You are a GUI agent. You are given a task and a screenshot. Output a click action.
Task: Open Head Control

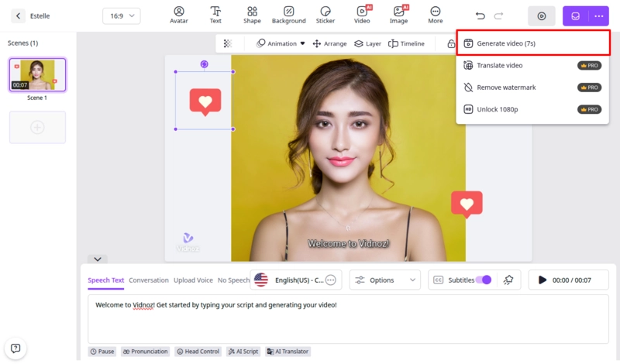(198, 352)
